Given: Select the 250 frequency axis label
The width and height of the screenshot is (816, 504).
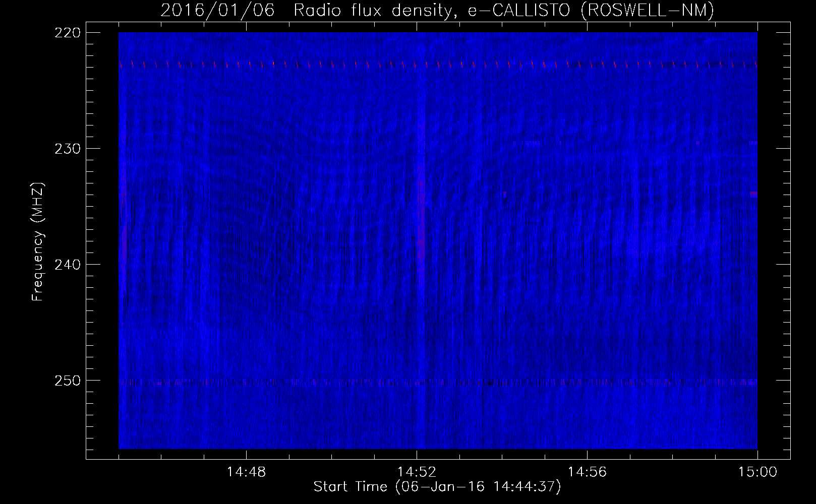Looking at the screenshot, I should (68, 380).
